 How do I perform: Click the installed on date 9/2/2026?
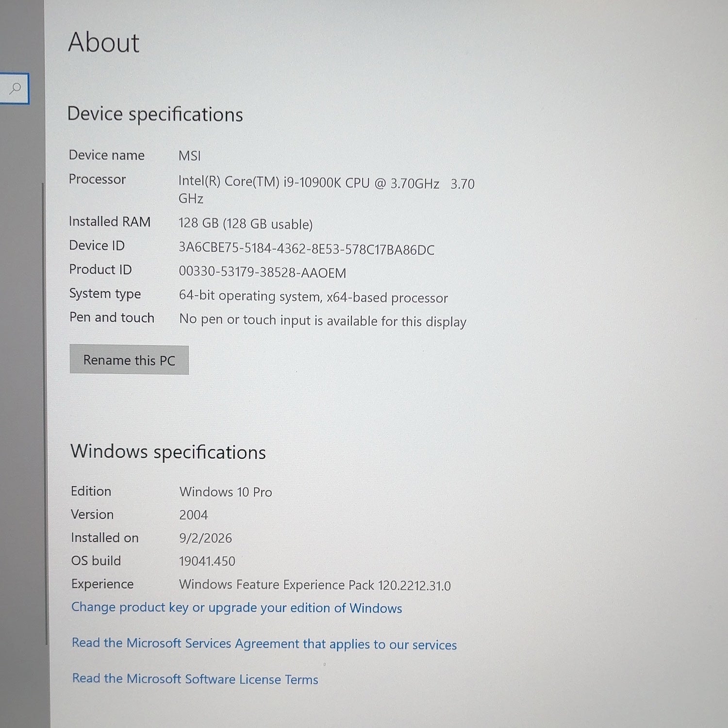[206, 538]
